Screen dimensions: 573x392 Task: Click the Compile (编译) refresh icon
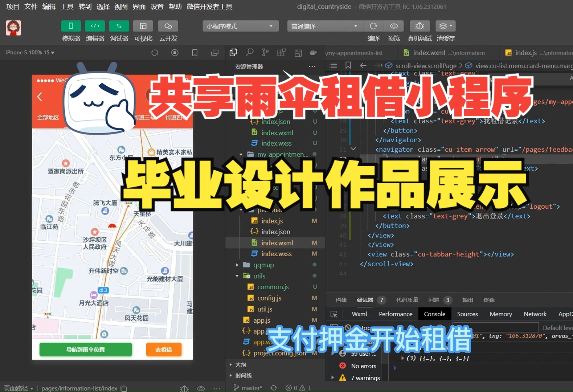coord(373,26)
